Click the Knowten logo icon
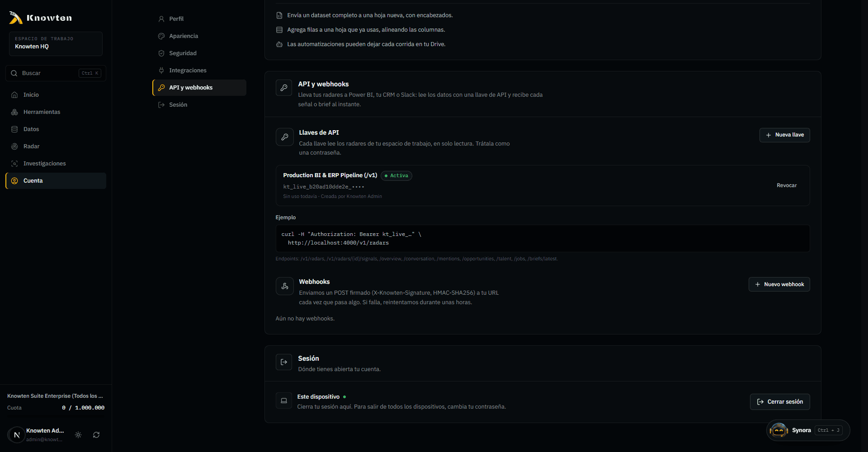This screenshot has height=452, width=868. pos(15,18)
